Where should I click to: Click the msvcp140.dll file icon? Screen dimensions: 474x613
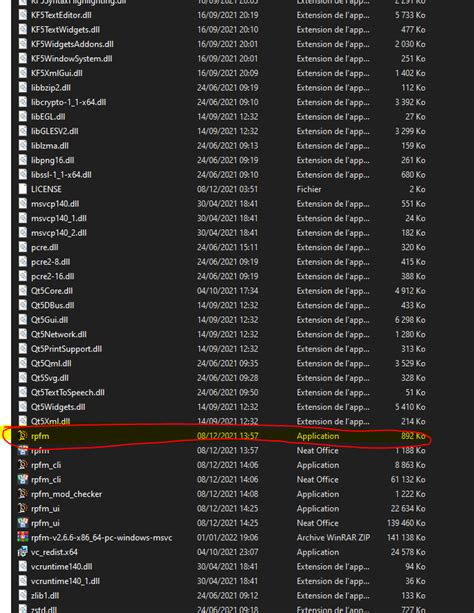23,204
